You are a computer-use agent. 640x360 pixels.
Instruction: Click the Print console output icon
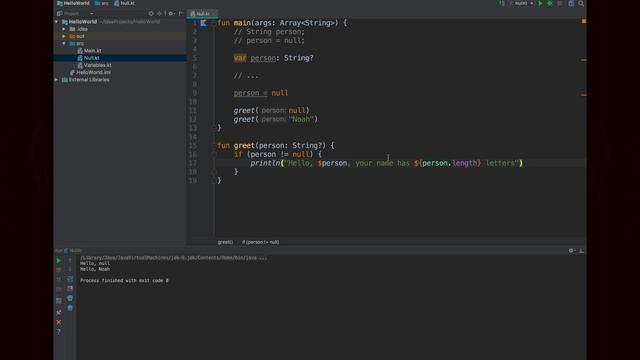(70, 298)
